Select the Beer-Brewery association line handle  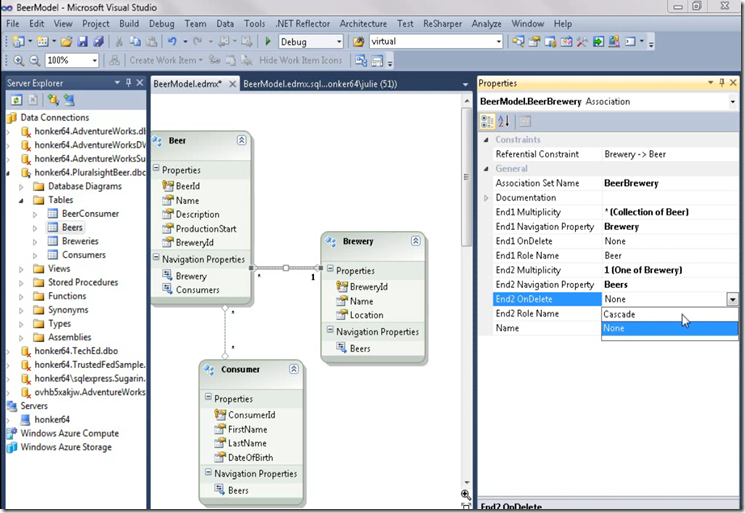tap(286, 268)
